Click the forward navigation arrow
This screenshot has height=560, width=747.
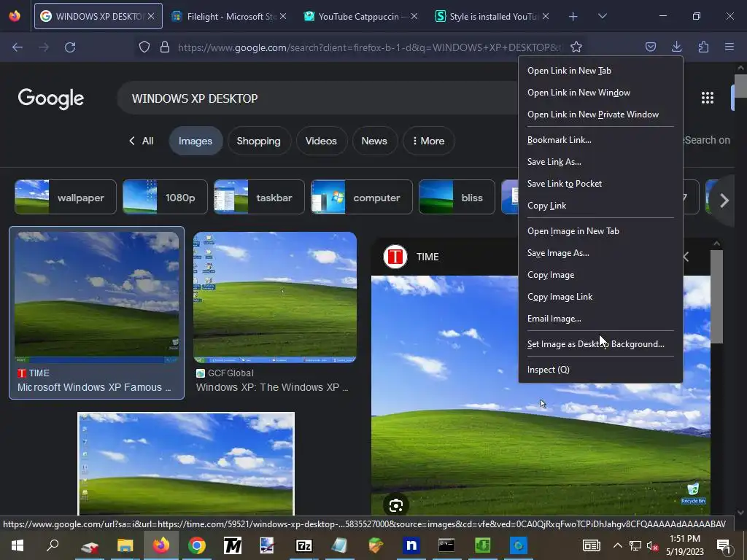tap(44, 47)
